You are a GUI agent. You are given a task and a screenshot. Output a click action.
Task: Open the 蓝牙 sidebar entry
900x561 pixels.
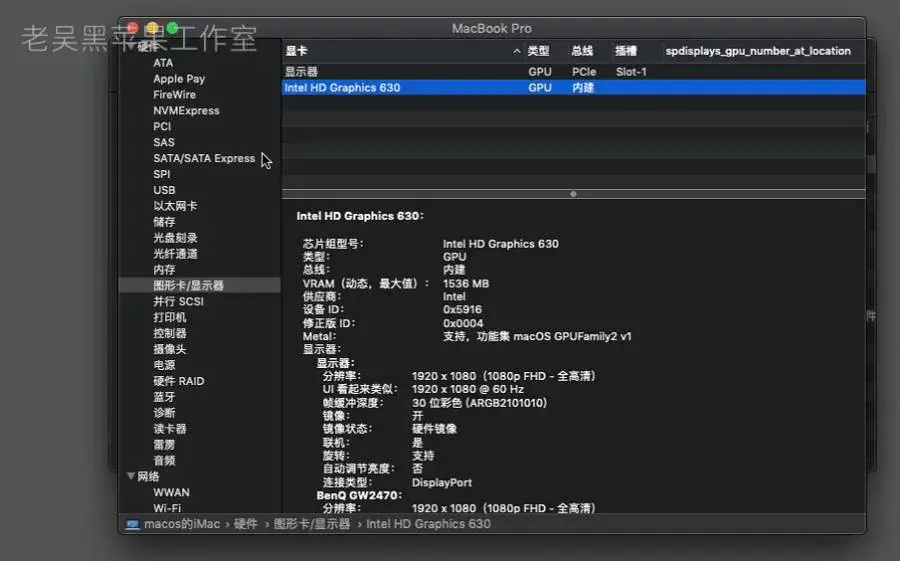(x=164, y=397)
